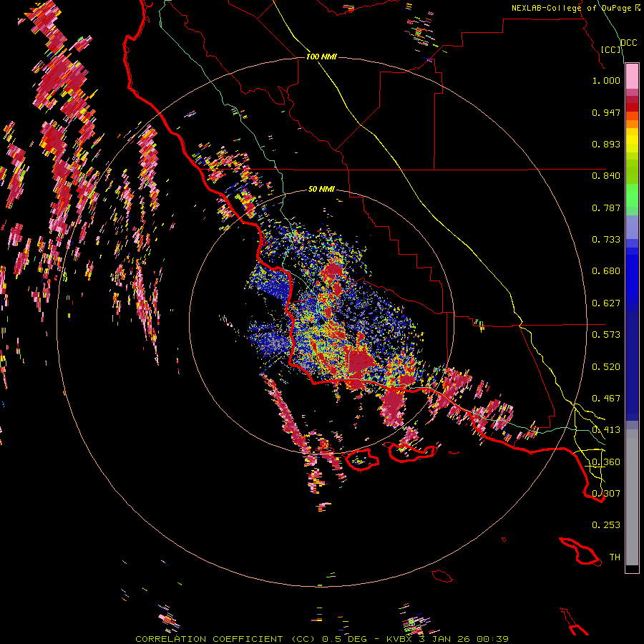Click the 50 NMI range ring label

[321, 190]
